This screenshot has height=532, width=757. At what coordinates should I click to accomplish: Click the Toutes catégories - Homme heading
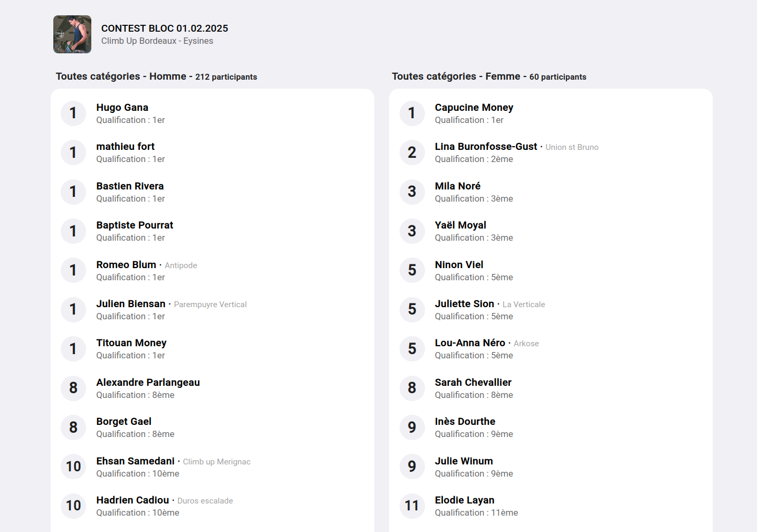point(121,77)
